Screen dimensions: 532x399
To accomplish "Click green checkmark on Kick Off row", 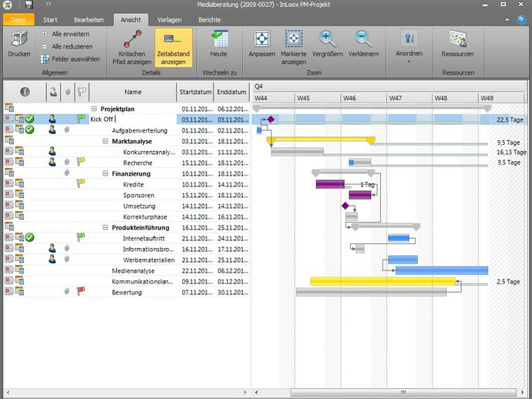I will tap(30, 119).
